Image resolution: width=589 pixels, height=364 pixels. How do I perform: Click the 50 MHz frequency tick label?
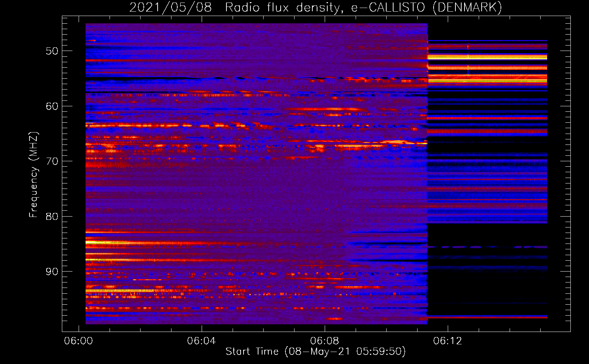(x=52, y=51)
